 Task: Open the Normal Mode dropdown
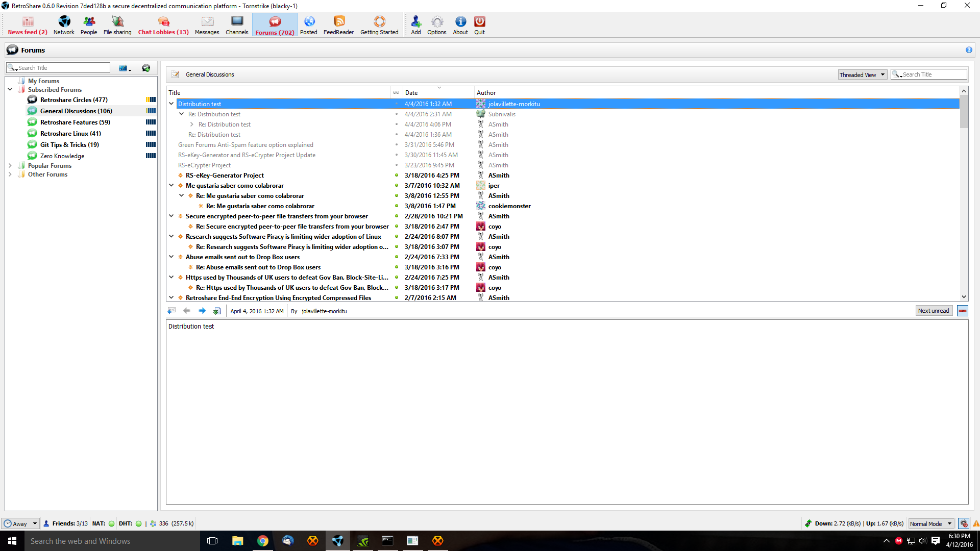click(930, 523)
